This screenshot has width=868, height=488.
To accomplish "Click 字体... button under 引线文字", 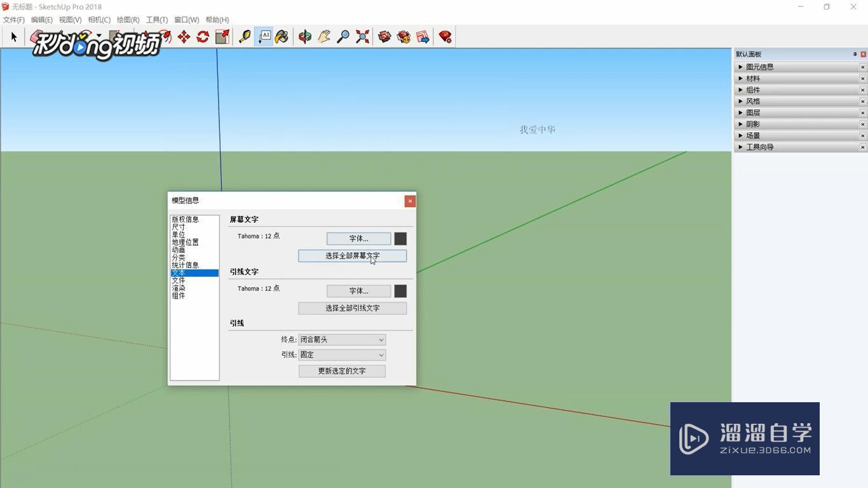I will click(x=359, y=291).
